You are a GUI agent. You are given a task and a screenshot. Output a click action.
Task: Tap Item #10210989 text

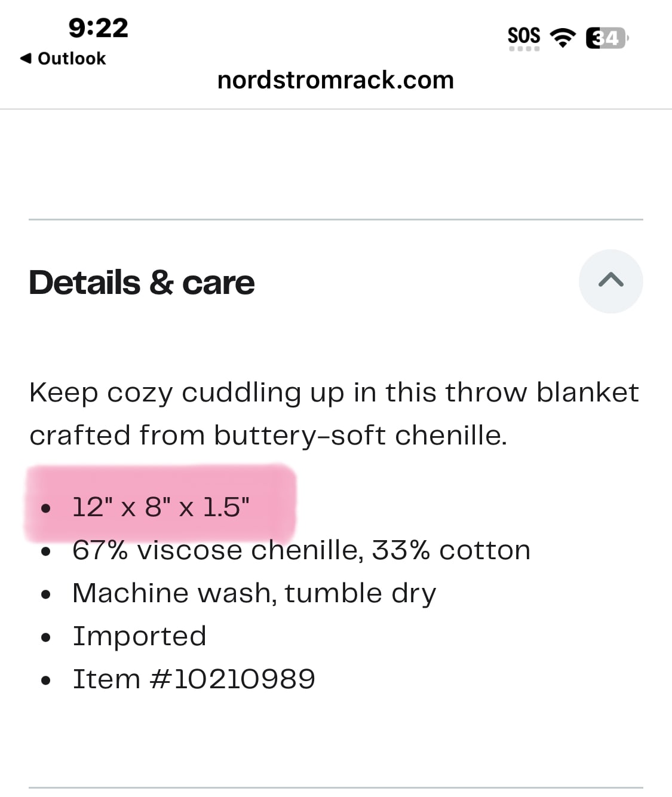(194, 679)
